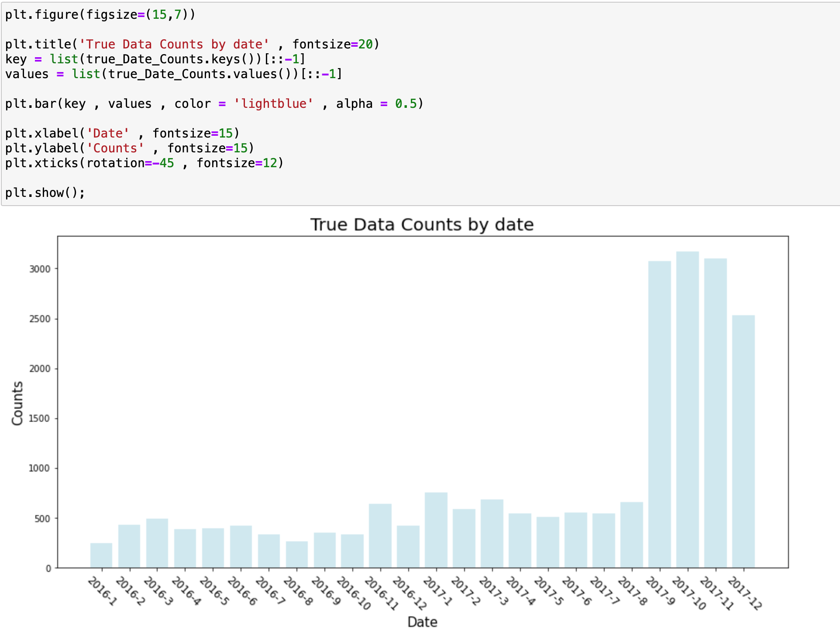Click the tallest bar for 2017-10
This screenshot has width=840, height=640.
(x=687, y=410)
